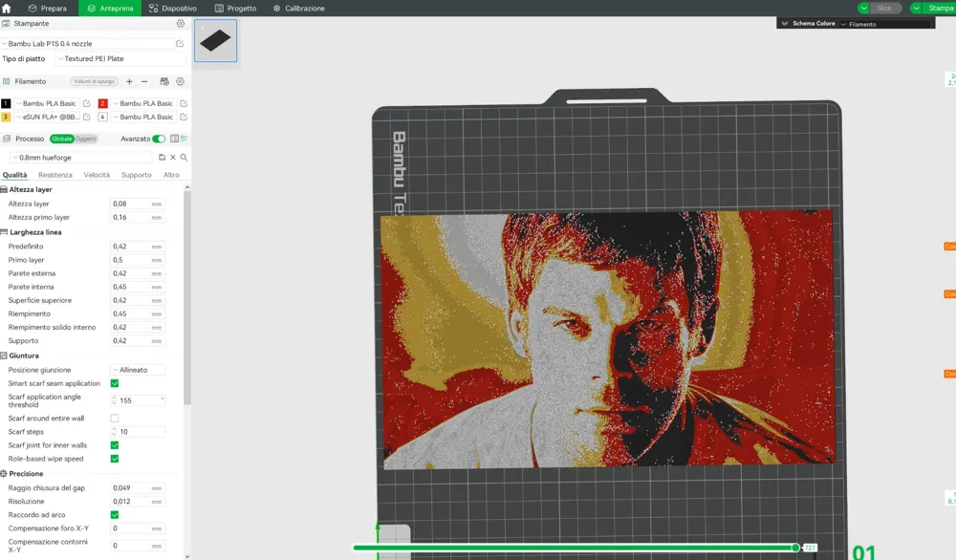956x560 pixels.
Task: Remove a filament with the minus icon
Action: coord(144,81)
